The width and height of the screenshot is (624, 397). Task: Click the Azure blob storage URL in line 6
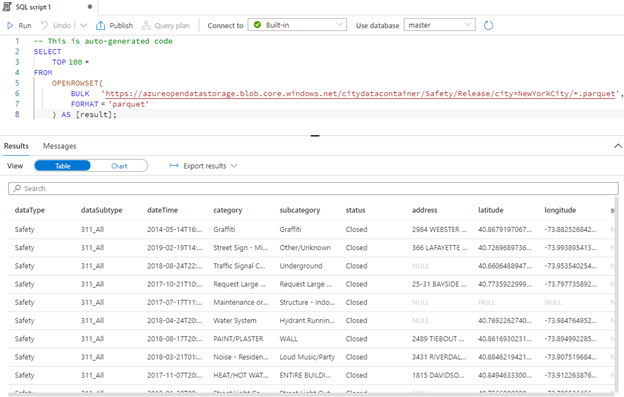tap(360, 94)
